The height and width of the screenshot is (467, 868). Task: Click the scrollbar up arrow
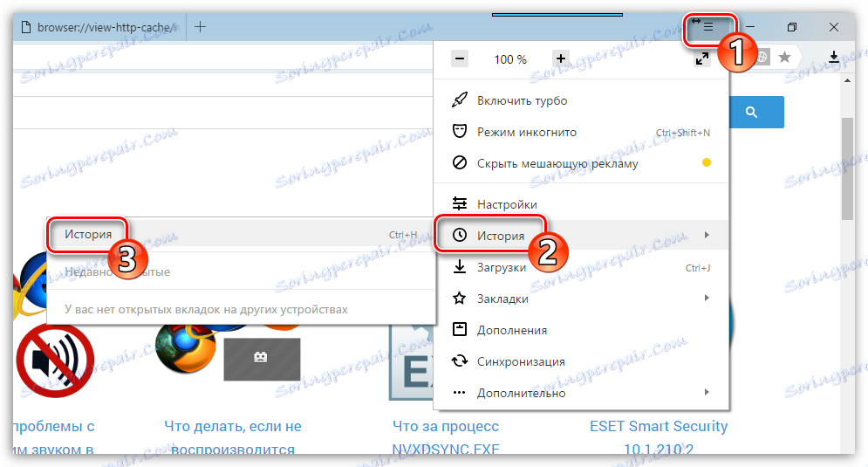point(848,81)
